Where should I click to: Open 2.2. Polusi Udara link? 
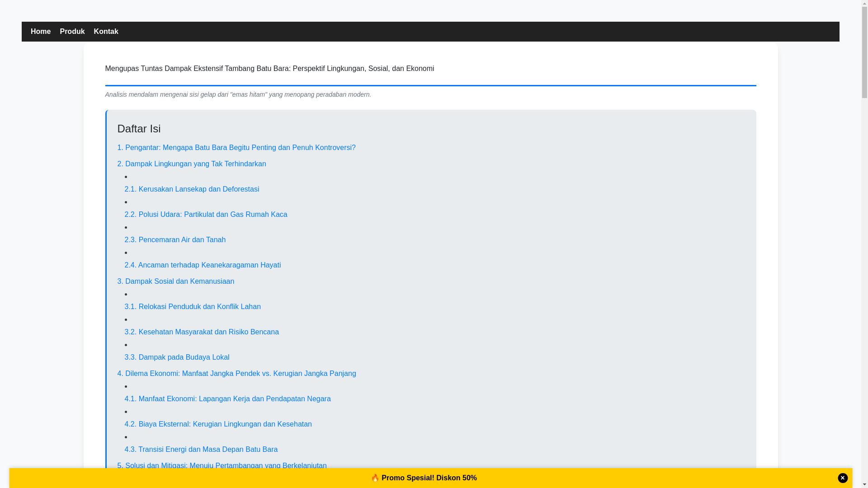tap(206, 215)
